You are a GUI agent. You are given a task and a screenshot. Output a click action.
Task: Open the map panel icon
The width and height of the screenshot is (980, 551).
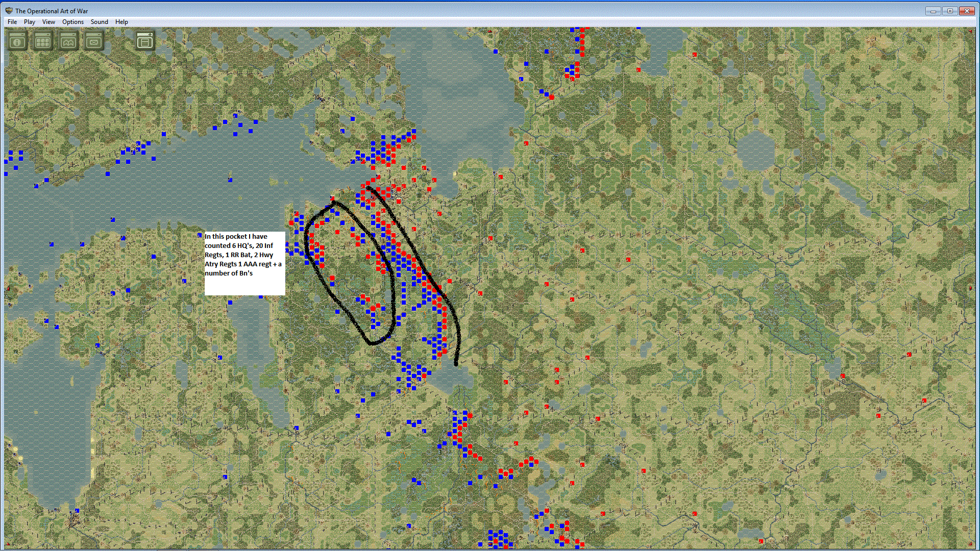[x=68, y=42]
